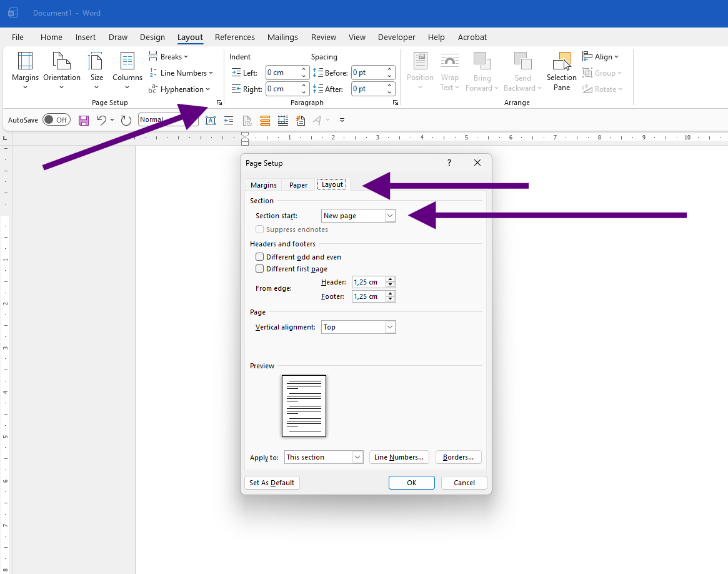The image size is (728, 574).
Task: Increase the Header from-edge value
Action: coord(391,279)
